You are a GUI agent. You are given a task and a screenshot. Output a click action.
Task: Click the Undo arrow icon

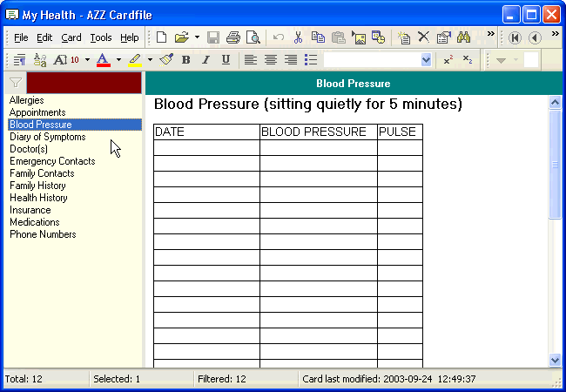point(279,37)
